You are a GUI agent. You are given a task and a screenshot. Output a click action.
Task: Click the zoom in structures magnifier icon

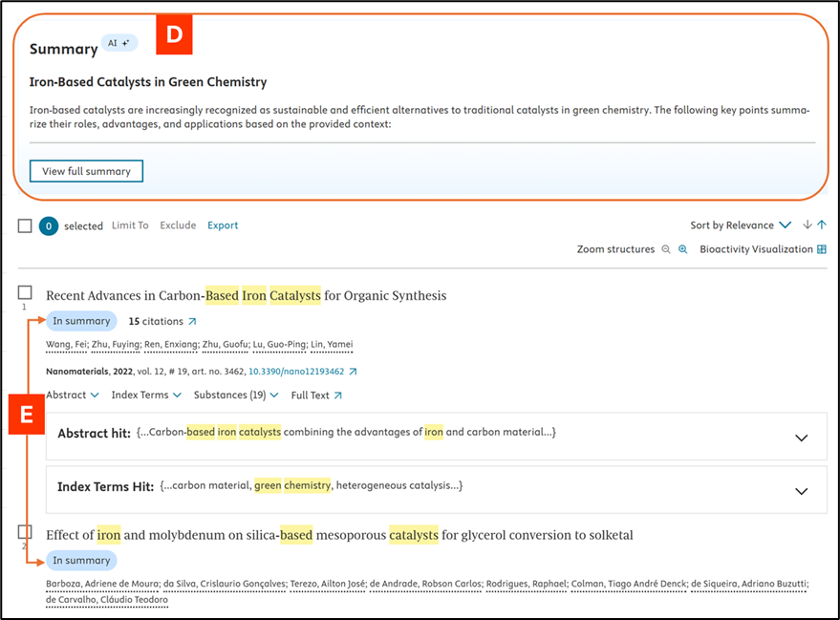tap(683, 249)
